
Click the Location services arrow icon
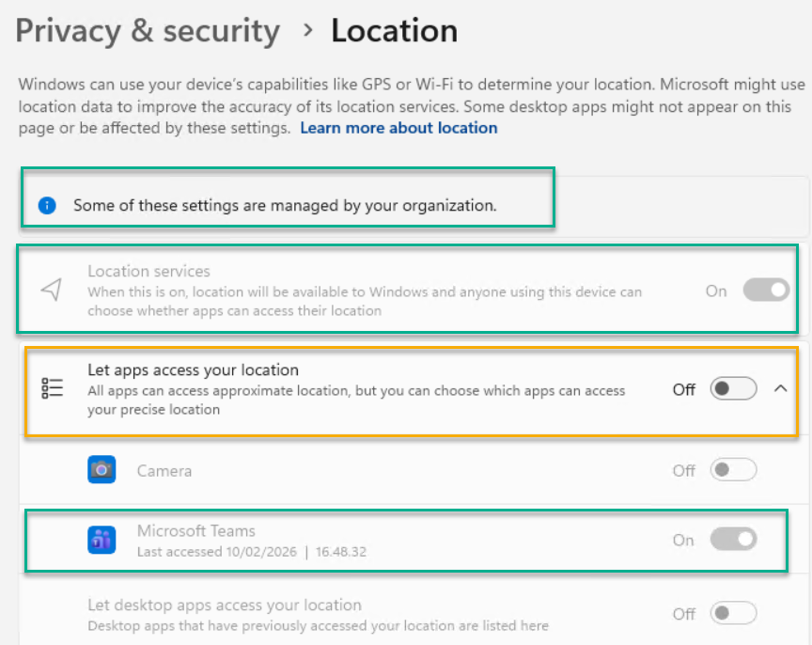pos(53,291)
